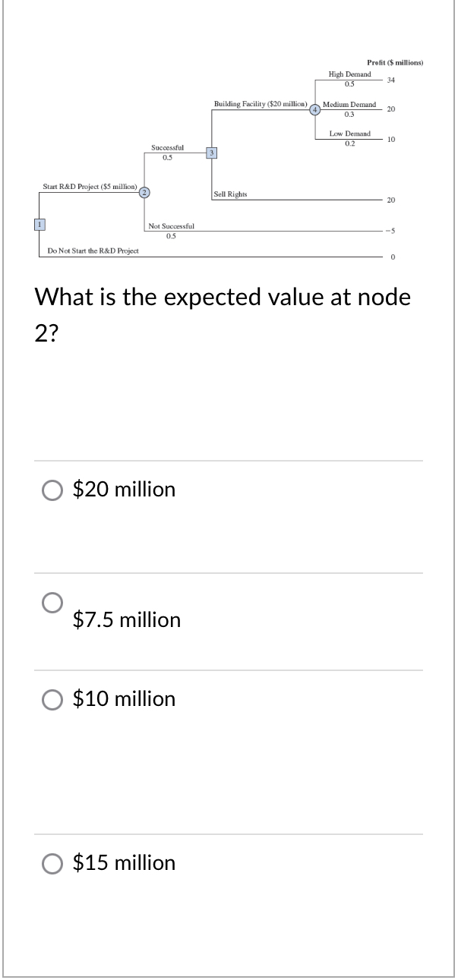Image resolution: width=458 pixels, height=980 pixels.
Task: Click the Medium Demand branch label
Action: [351, 104]
